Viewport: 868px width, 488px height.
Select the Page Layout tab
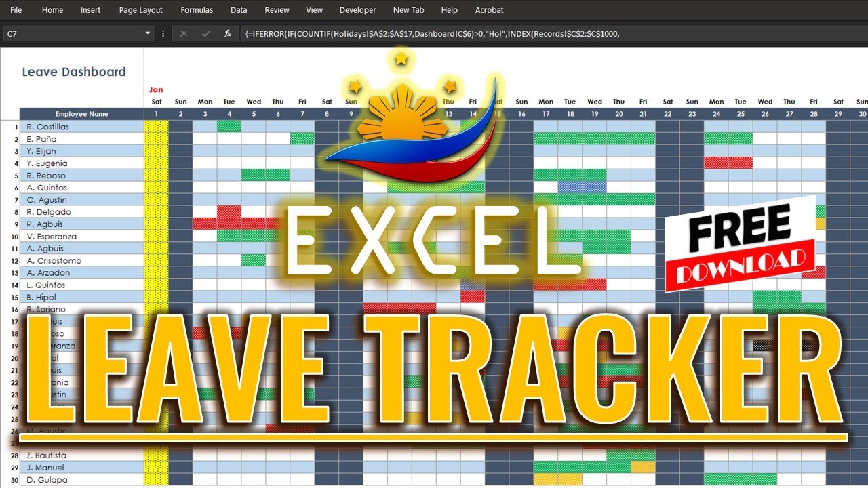click(x=141, y=10)
